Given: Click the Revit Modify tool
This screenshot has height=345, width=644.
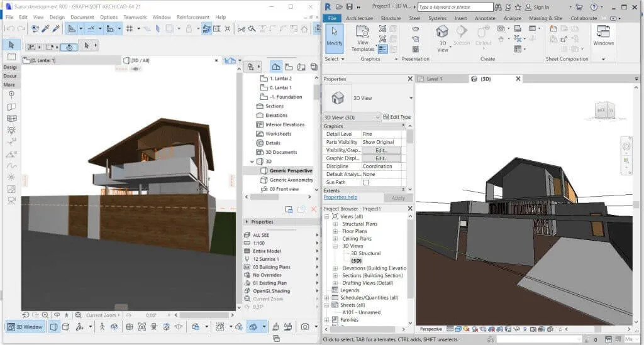Looking at the screenshot, I should 335,38.
